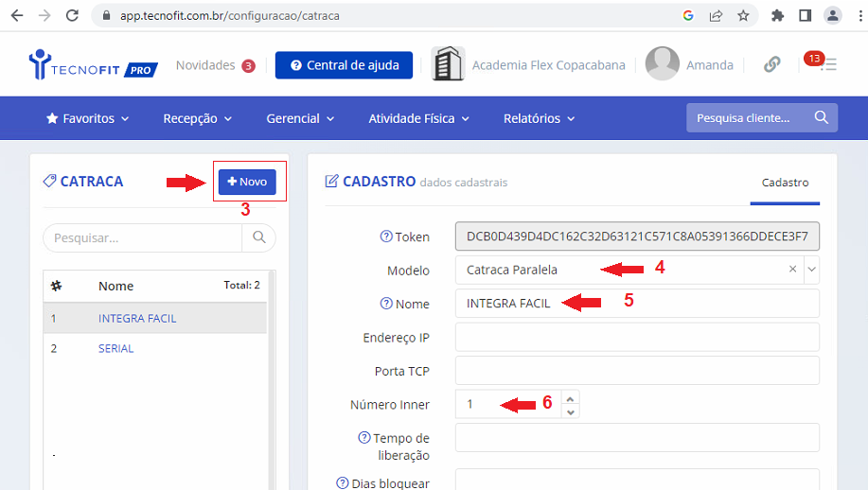The image size is (868, 490).
Task: Click the gear icon in list header
Action: 56,286
